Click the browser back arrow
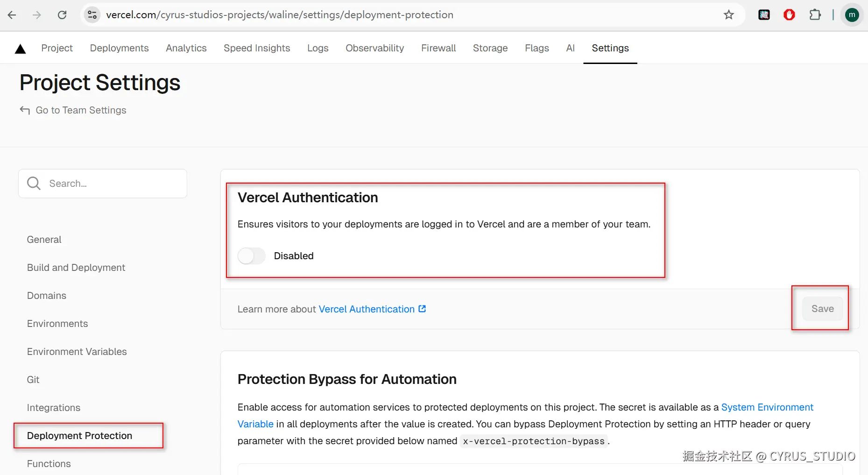This screenshot has width=868, height=475. coord(12,15)
